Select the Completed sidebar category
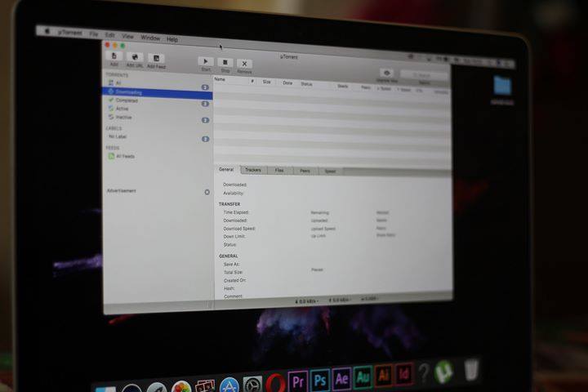 (127, 100)
